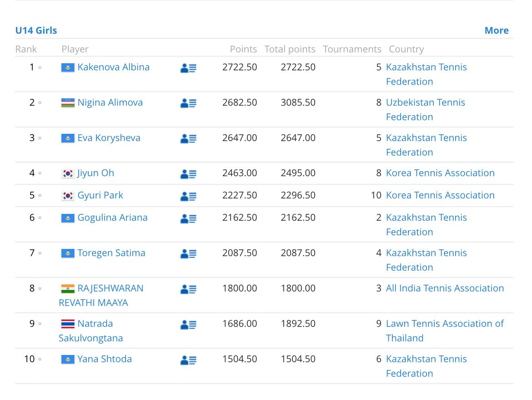Image resolution: width=532 pixels, height=400 pixels.
Task: Click Uzbekistan flag beside Nigina Alimova
Action: coord(68,102)
